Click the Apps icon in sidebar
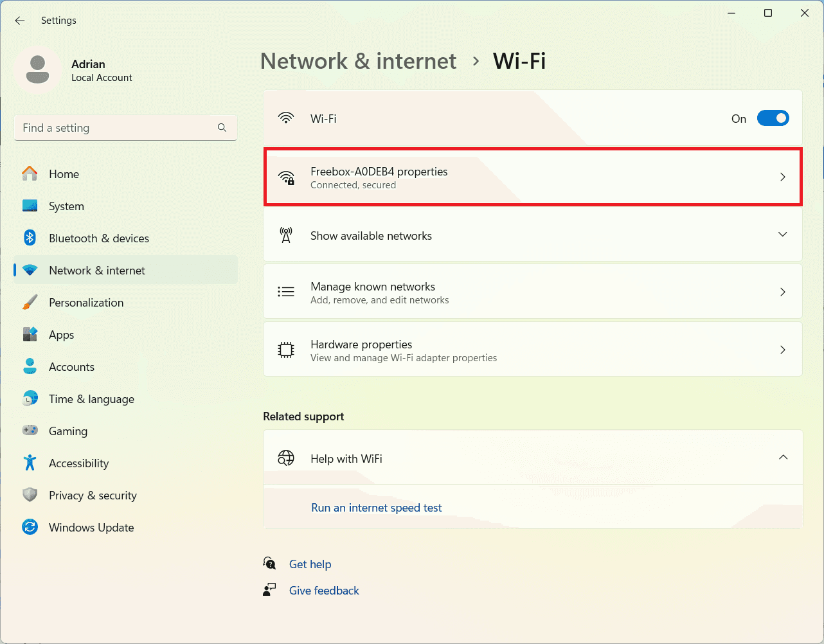The width and height of the screenshot is (824, 644). coord(30,334)
